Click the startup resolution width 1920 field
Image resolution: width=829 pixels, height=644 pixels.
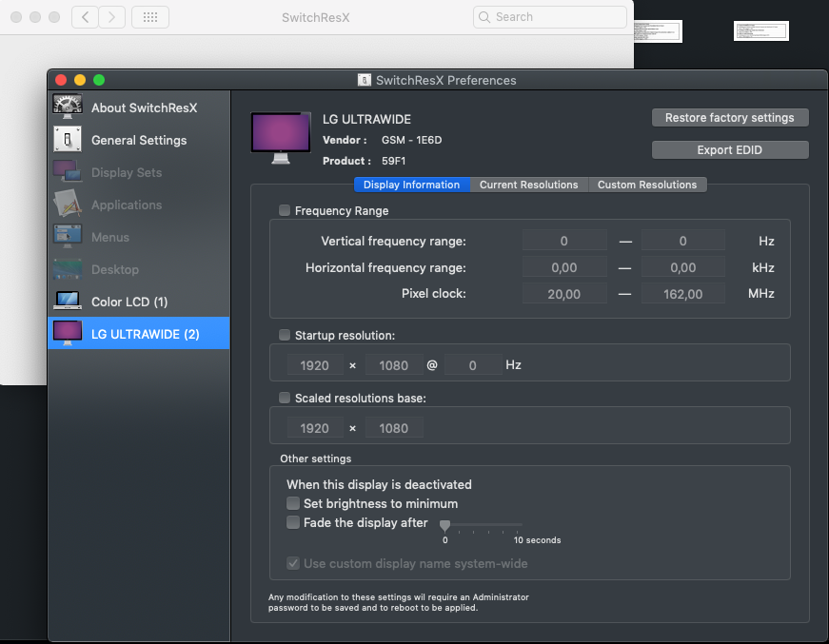tap(315, 364)
